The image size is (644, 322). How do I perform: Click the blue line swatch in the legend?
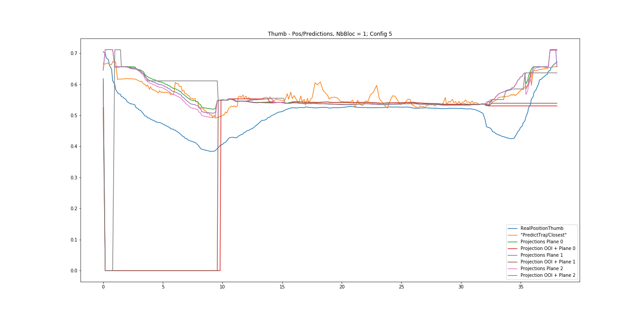pos(513,228)
